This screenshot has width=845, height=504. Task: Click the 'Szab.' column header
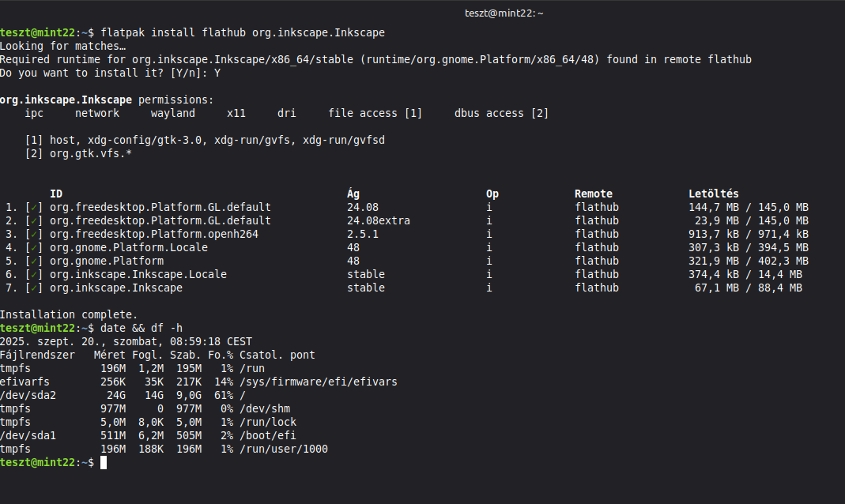186,355
